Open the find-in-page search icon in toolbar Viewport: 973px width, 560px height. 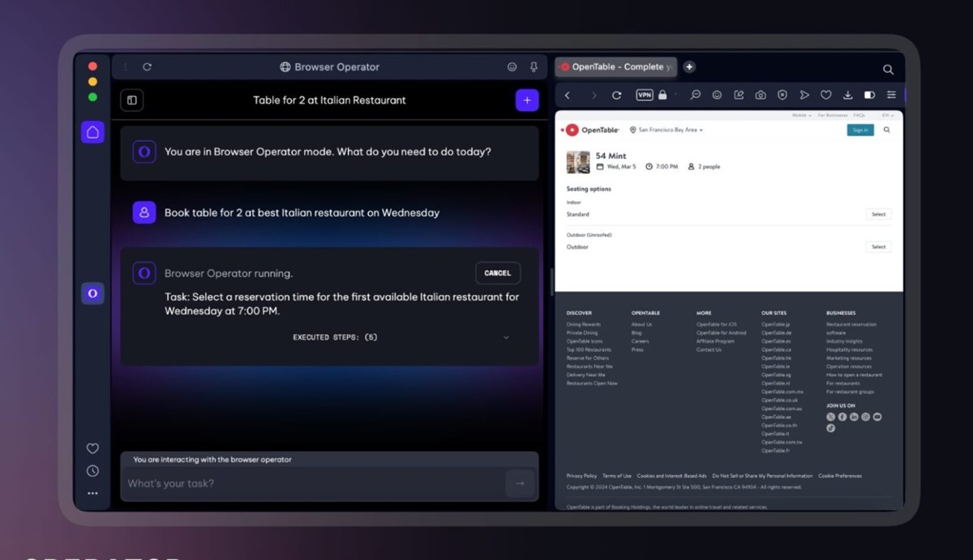pos(696,95)
